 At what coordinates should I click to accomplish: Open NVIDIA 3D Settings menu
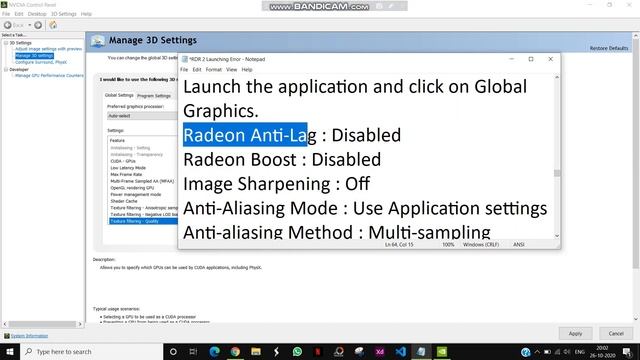[63, 14]
